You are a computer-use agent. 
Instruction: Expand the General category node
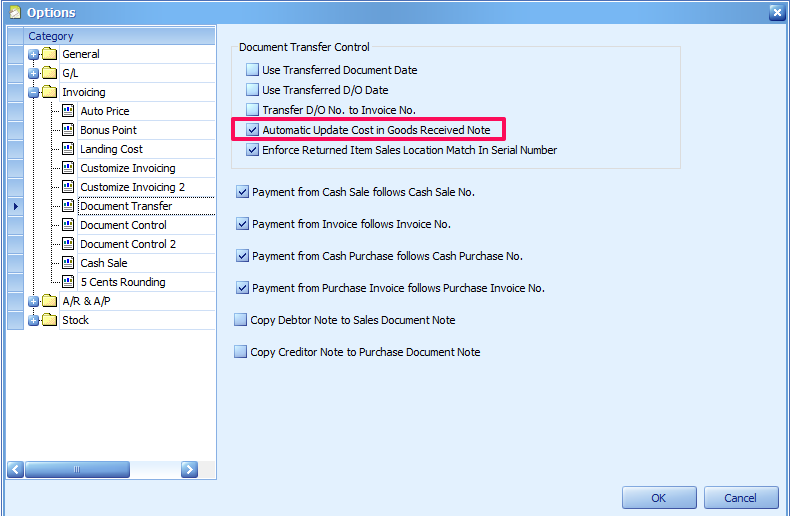tap(34, 54)
